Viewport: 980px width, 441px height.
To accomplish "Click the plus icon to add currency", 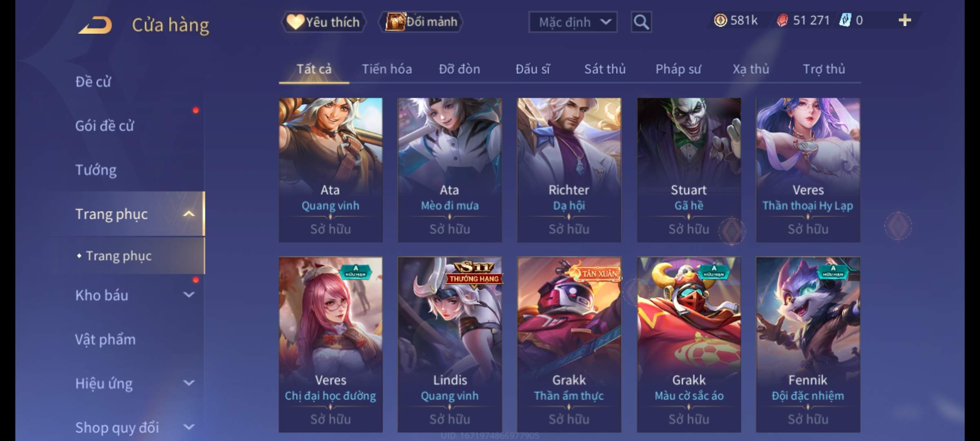I will [x=905, y=20].
